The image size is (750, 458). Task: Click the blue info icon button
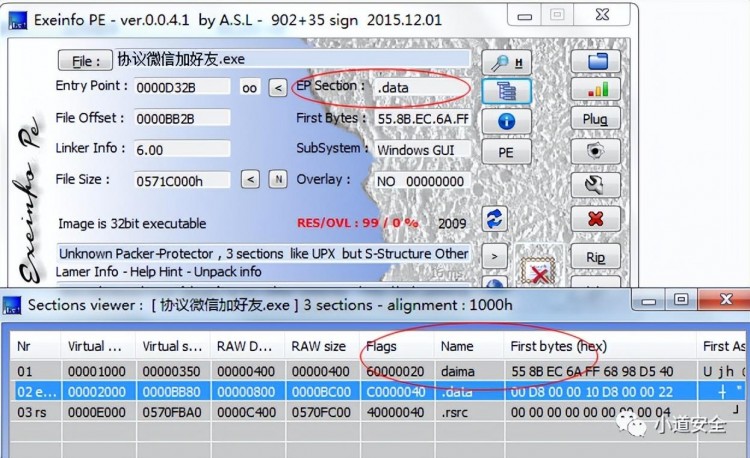coord(506,121)
